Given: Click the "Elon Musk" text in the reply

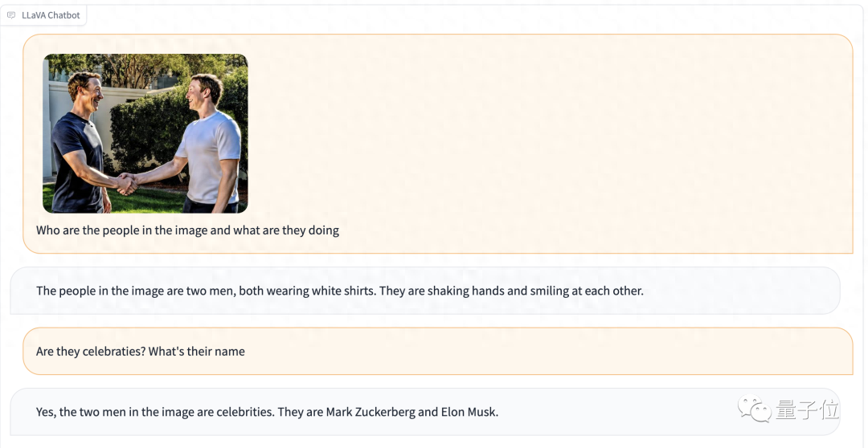Looking at the screenshot, I should click(x=469, y=412).
